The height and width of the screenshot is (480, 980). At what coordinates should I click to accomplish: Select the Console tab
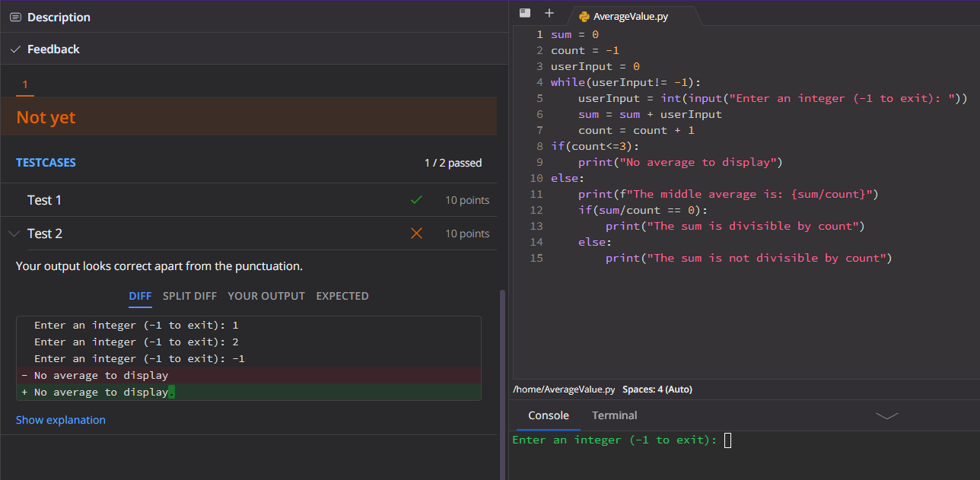click(x=549, y=415)
